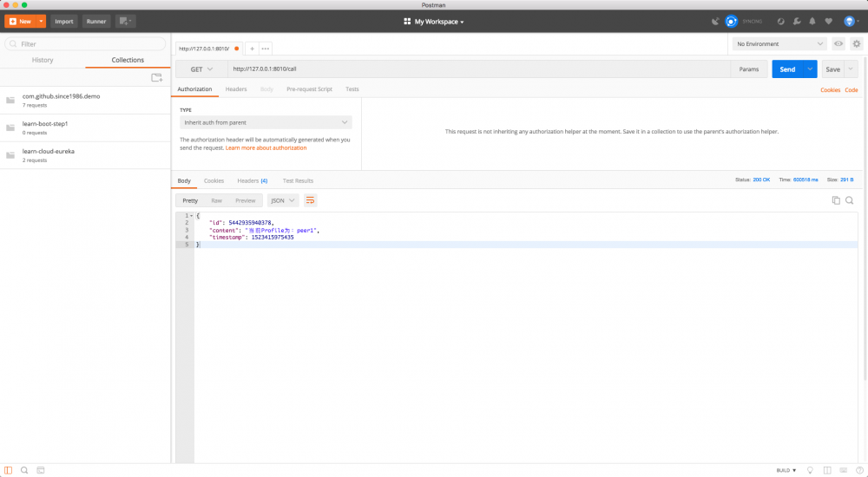Switch to Raw view
The image size is (868, 477).
(x=216, y=200)
